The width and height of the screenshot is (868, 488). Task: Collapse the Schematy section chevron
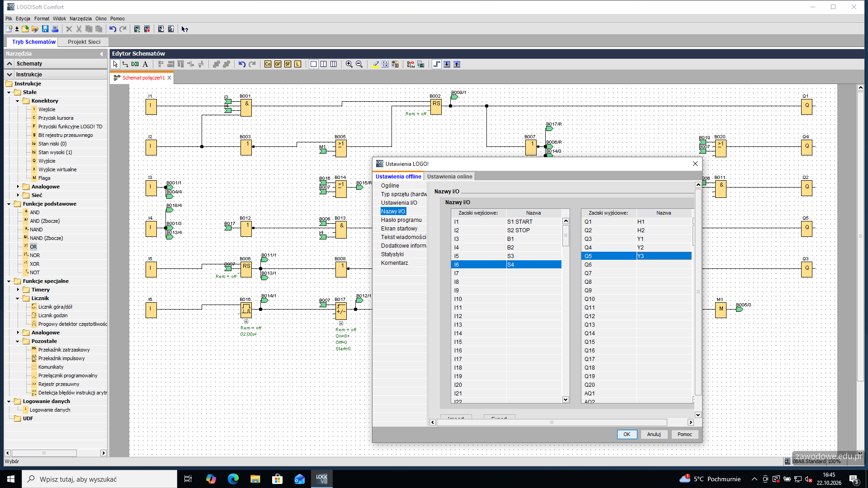(9, 64)
